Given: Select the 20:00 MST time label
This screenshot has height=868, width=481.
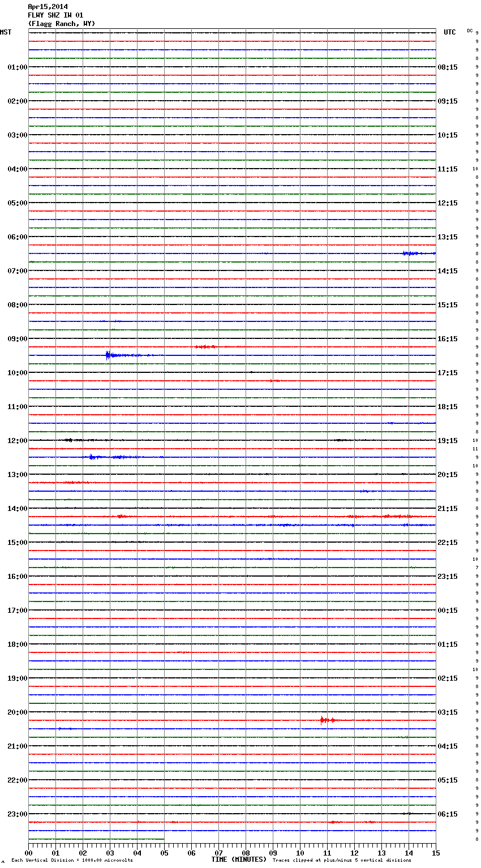Looking at the screenshot, I should point(18,712).
